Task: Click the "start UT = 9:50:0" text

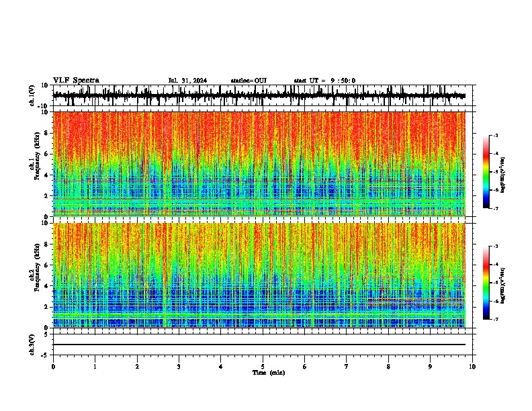Action: pyautogui.click(x=324, y=81)
